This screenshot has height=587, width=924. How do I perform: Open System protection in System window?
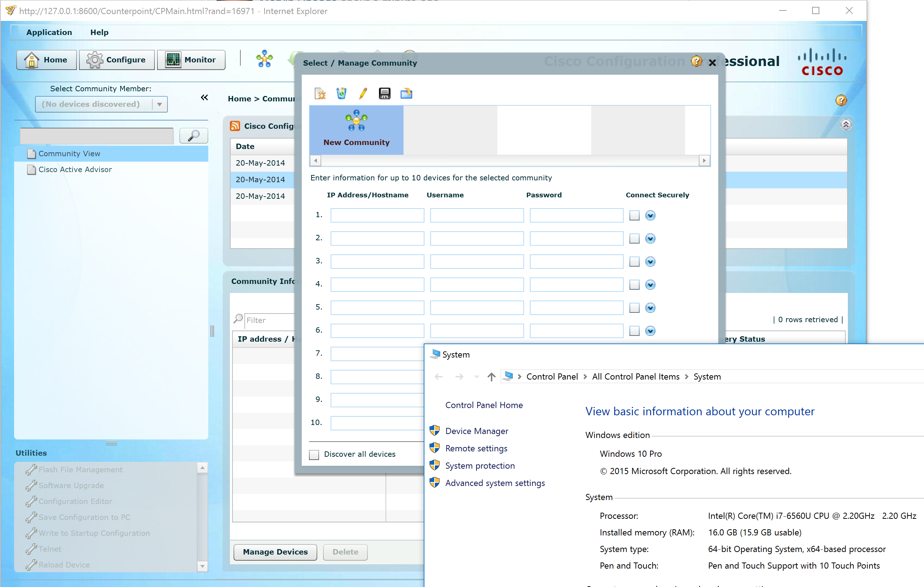[x=480, y=466]
